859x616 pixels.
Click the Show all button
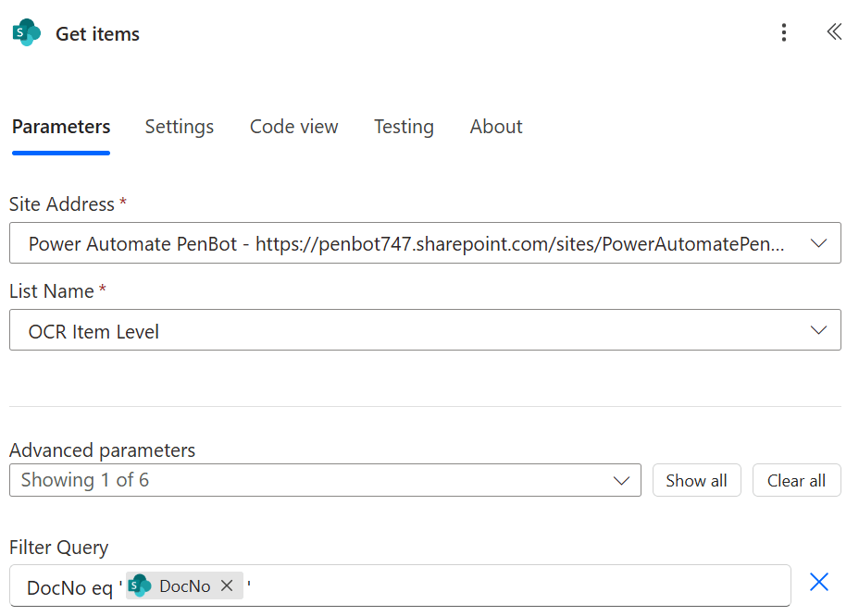click(x=696, y=480)
